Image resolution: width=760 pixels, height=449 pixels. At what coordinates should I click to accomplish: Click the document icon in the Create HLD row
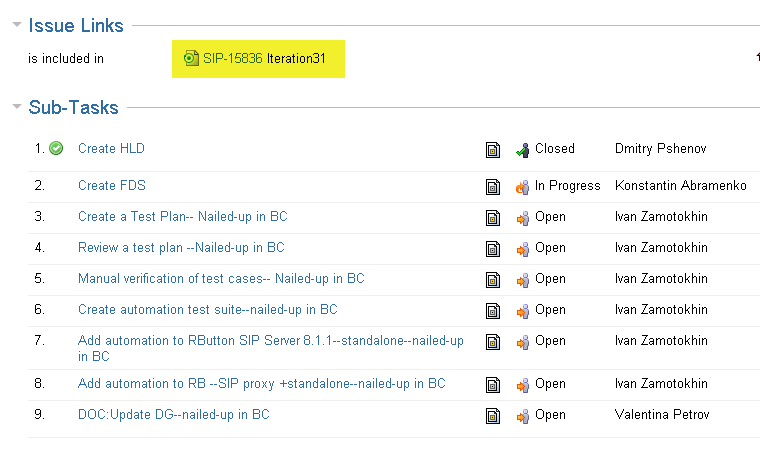click(492, 150)
